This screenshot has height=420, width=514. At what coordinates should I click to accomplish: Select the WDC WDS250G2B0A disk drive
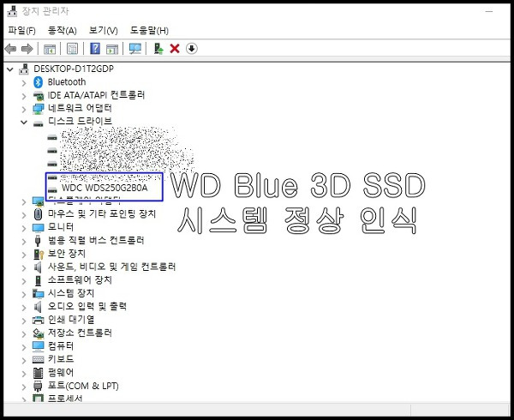pos(105,188)
